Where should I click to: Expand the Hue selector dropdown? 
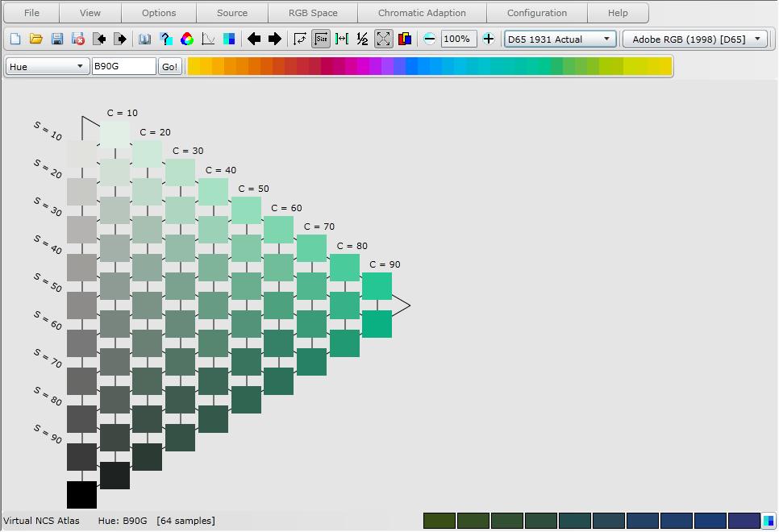click(x=48, y=67)
